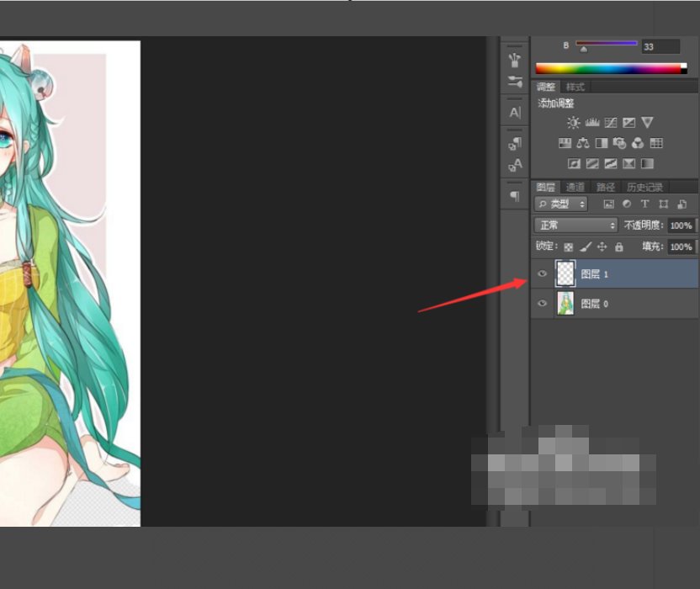Click the Vibrance adjustment triangle icon

pyautogui.click(x=648, y=122)
